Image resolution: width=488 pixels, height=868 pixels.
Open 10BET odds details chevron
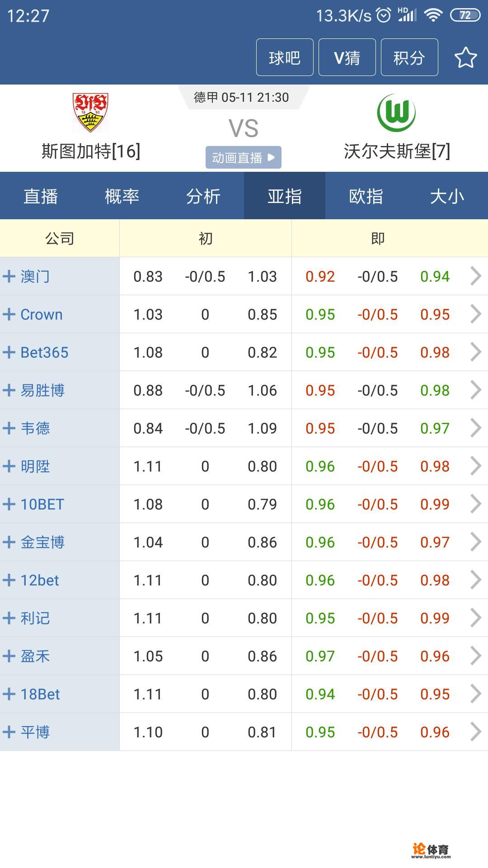[x=476, y=504]
